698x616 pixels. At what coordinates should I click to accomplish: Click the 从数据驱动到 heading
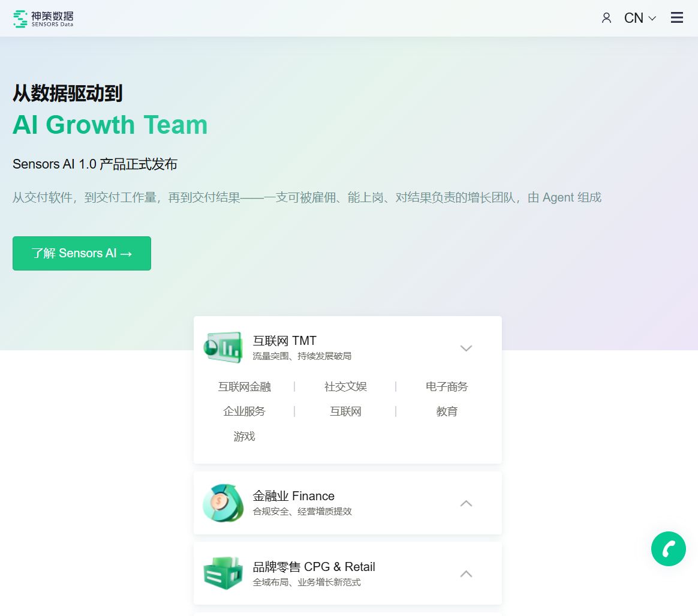(x=67, y=93)
